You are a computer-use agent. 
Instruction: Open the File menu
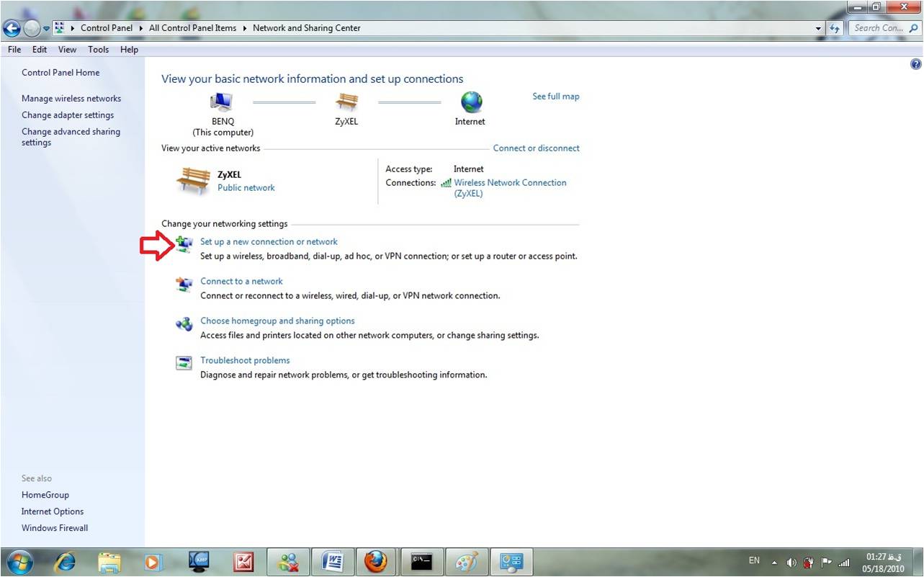pyautogui.click(x=14, y=50)
